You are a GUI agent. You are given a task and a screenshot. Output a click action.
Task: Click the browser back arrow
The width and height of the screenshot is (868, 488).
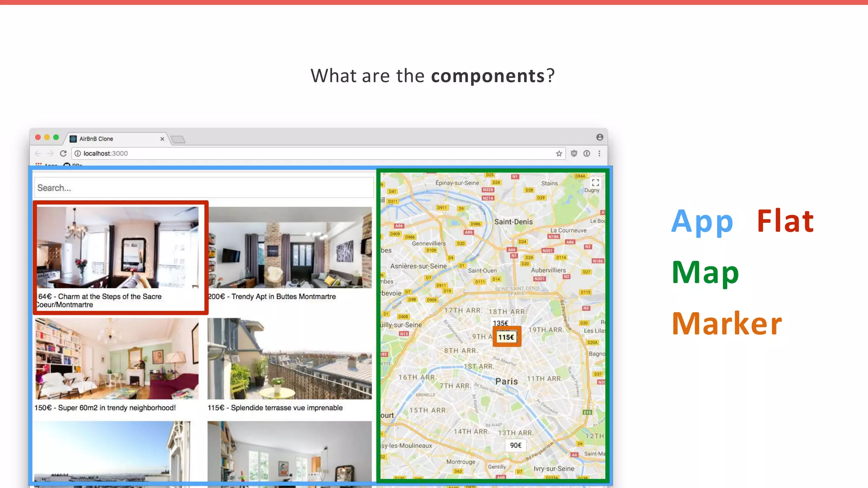tap(38, 153)
